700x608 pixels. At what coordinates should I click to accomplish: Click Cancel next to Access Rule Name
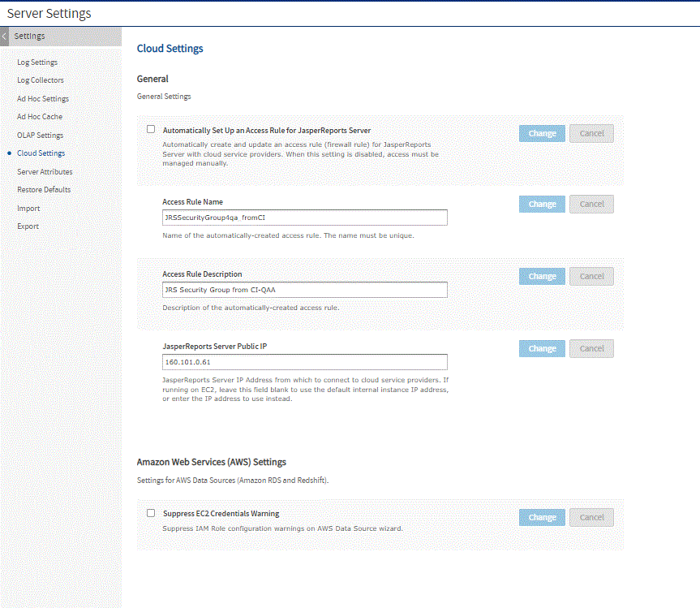tap(591, 204)
